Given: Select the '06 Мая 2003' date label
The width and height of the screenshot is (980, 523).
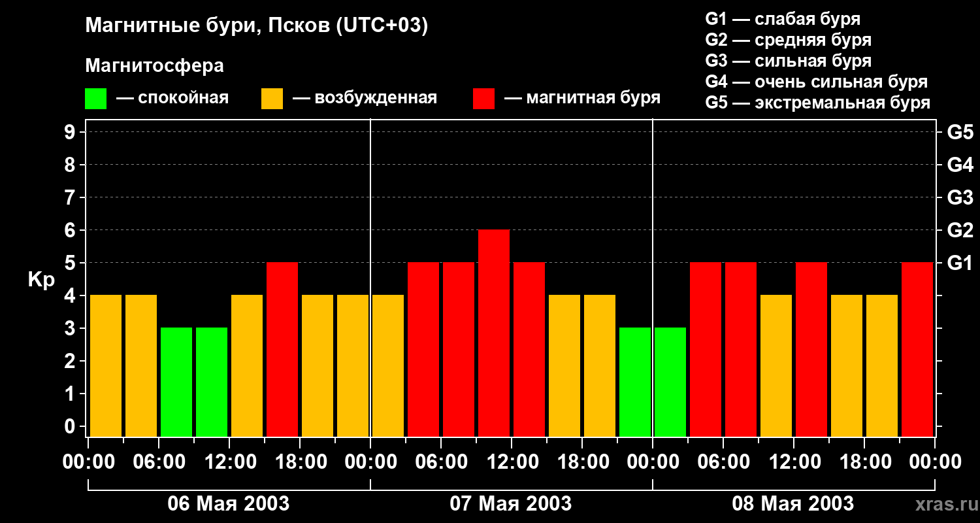Looking at the screenshot, I should [x=229, y=504].
